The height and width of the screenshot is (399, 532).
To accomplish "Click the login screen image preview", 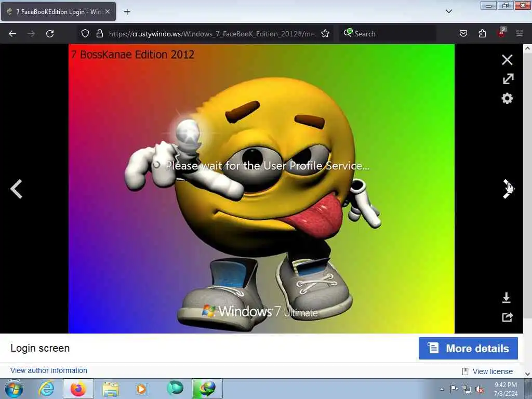I will coord(261,189).
